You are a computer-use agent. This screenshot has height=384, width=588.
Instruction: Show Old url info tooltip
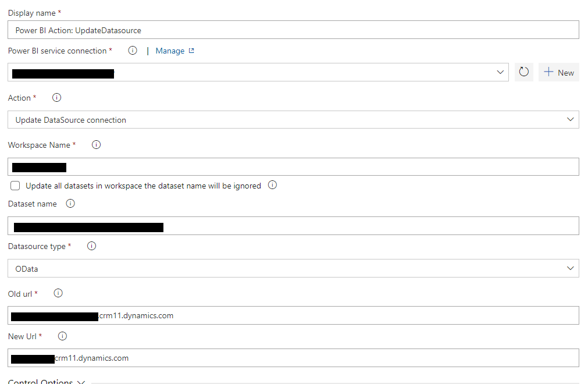(x=58, y=293)
